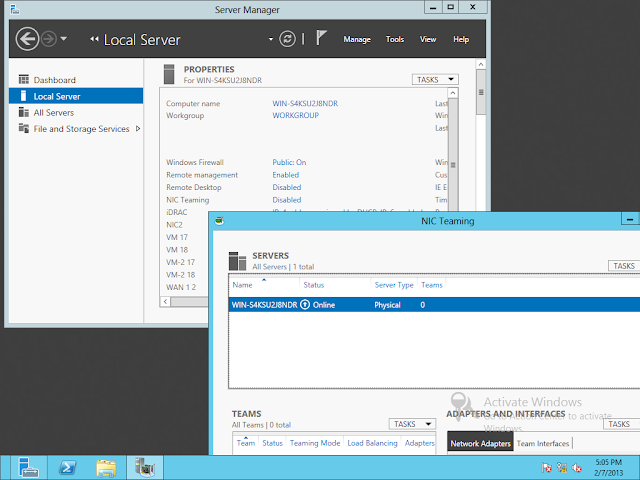Launch PowerShell from the taskbar

click(x=67, y=467)
